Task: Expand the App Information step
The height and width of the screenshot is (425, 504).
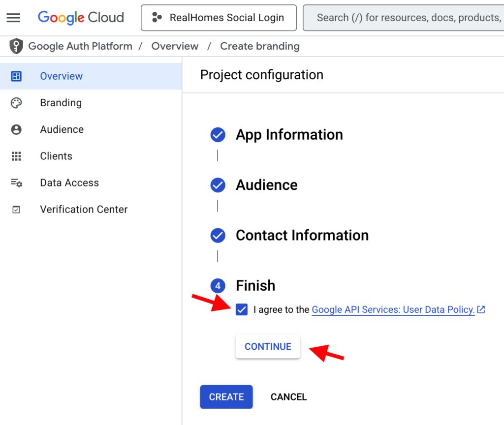Action: [289, 135]
